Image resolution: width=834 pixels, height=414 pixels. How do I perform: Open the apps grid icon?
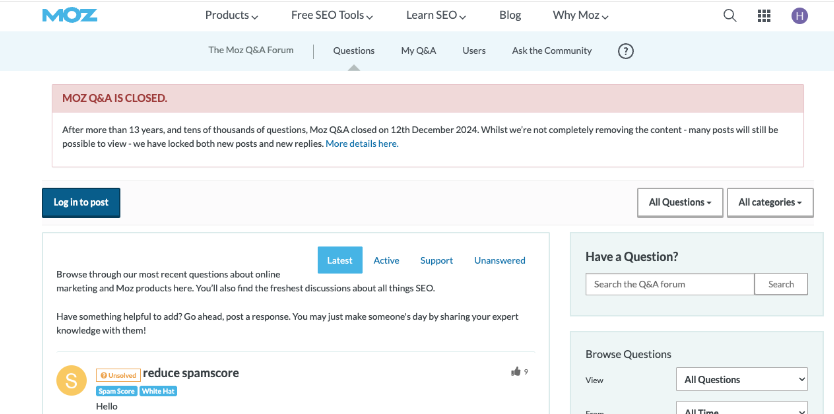pos(764,15)
